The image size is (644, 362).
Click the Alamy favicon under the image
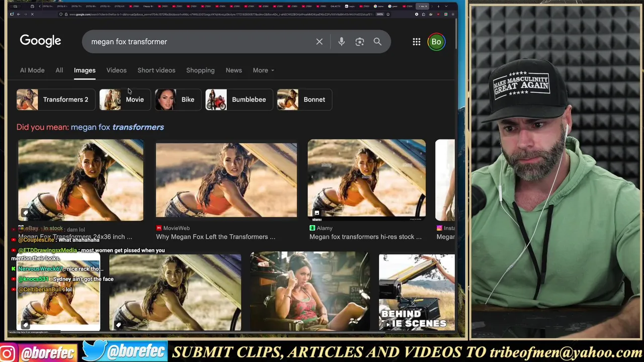[312, 228]
